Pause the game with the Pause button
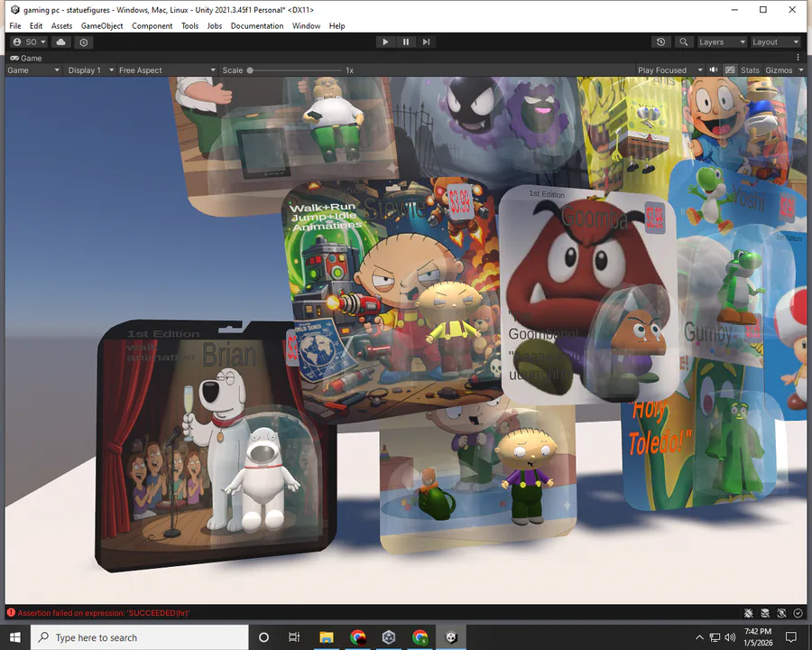Viewport: 812px width, 650px height. [x=406, y=42]
